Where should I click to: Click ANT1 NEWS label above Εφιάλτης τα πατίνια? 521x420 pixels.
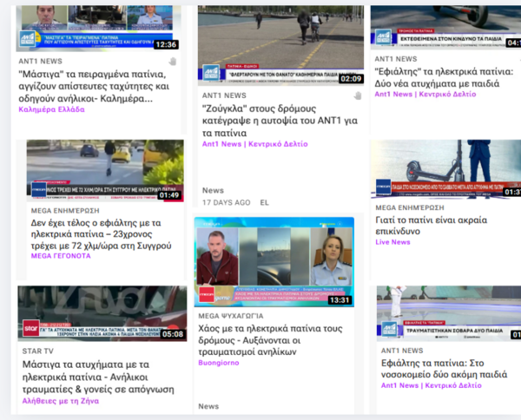(x=402, y=351)
